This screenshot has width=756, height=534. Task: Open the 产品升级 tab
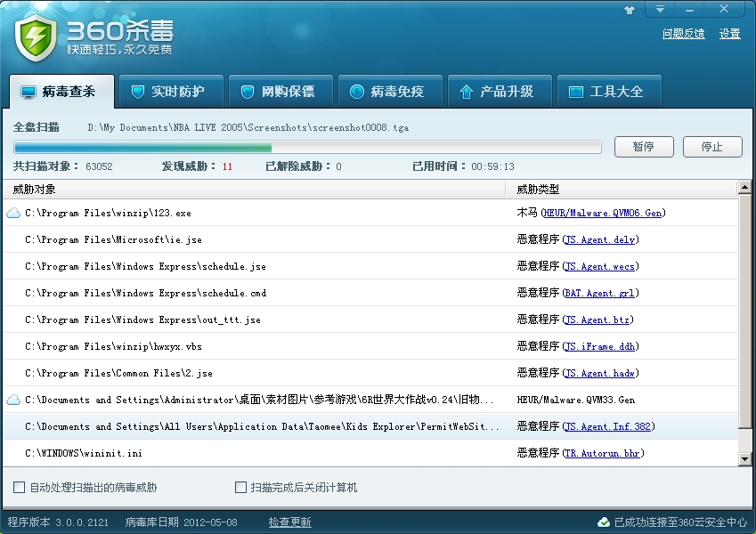[500, 92]
